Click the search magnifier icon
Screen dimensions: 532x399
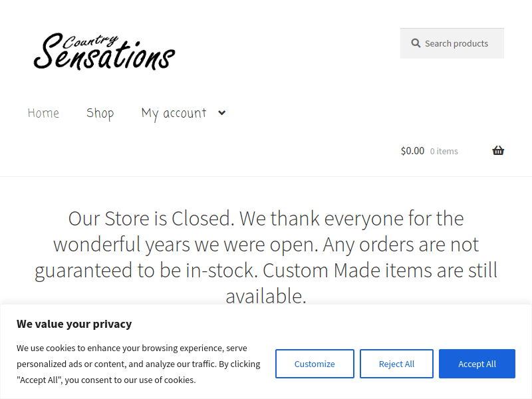[416, 43]
